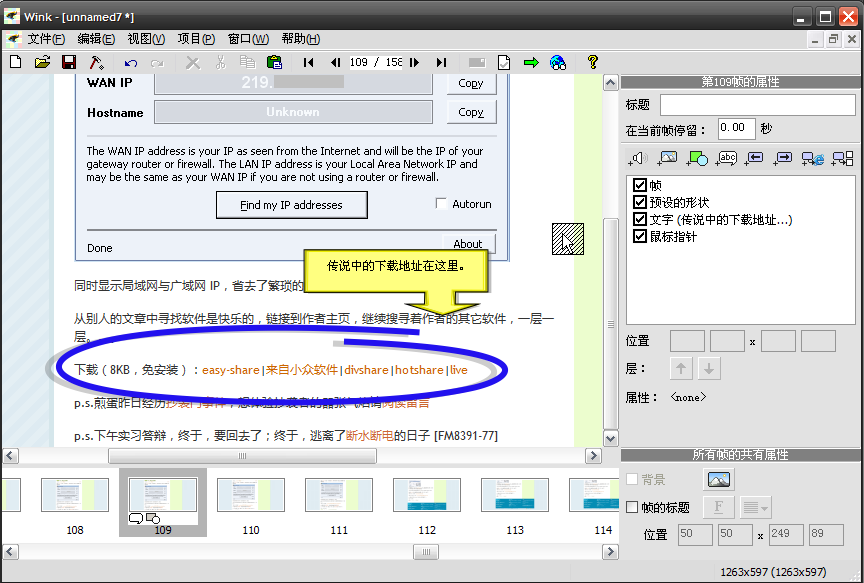This screenshot has height=583, width=864.
Task: Render the project with green arrow
Action: (531, 62)
